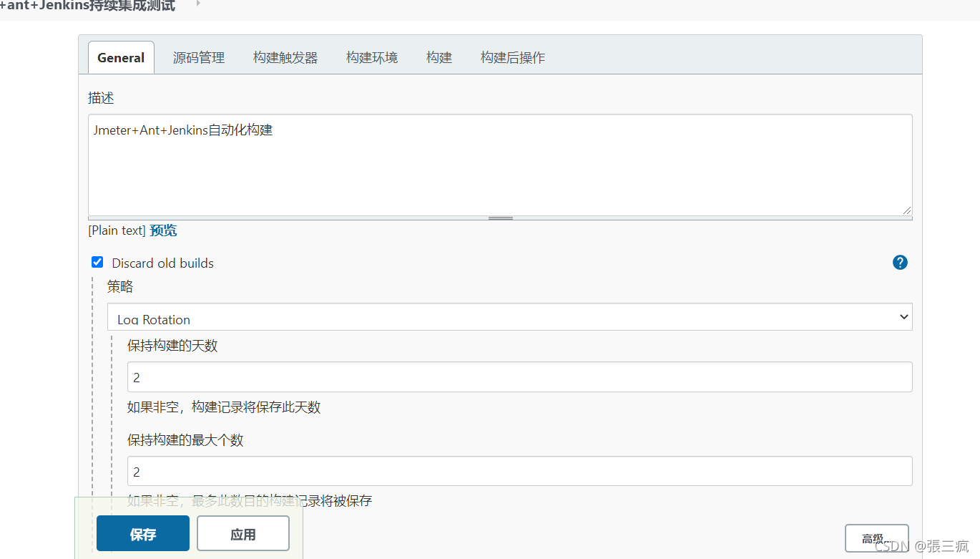Screen dimensions: 980x559
Task: Focus the 保持构建的最大个数 input field
Action: [x=520, y=472]
